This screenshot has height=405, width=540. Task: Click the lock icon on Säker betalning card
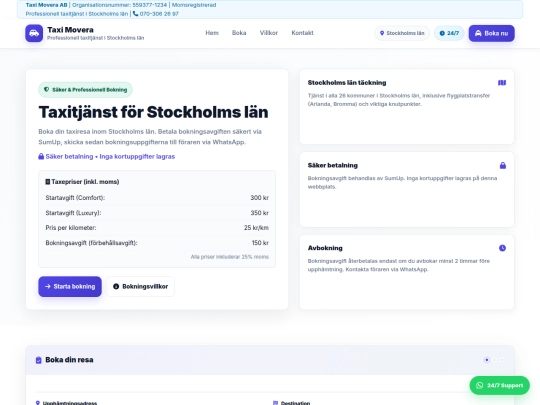503,165
